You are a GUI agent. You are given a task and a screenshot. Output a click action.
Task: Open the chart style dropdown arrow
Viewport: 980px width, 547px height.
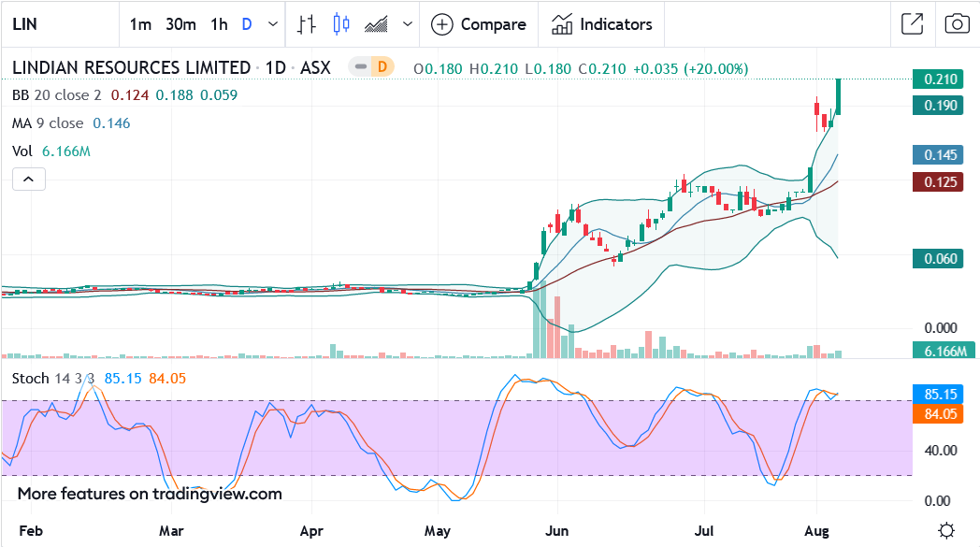408,24
